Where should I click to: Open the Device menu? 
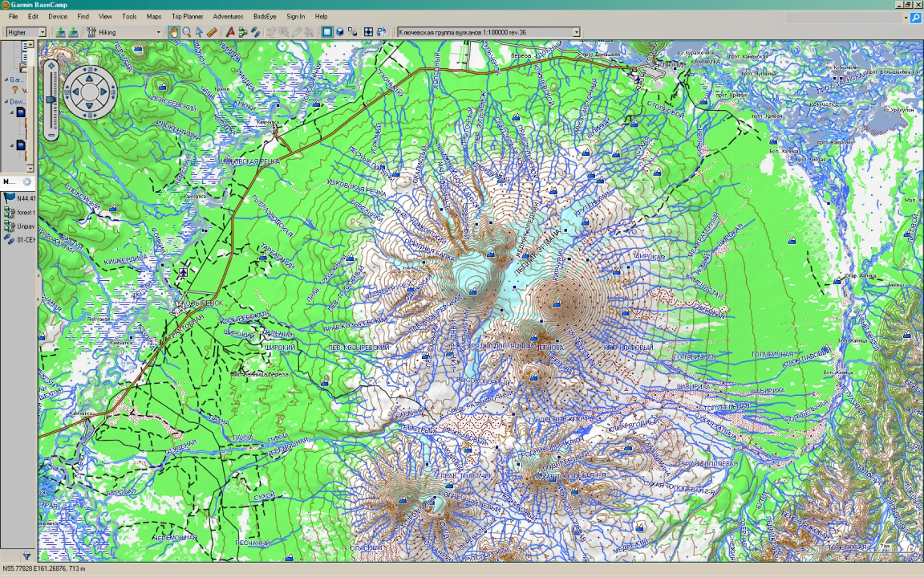point(58,17)
